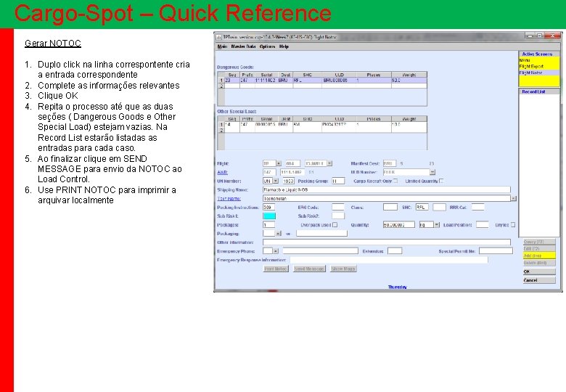Viewport: 566px width, 392px height.
Task: Tick the Cargo Aircraft Only checkbox
Action: pos(395,181)
